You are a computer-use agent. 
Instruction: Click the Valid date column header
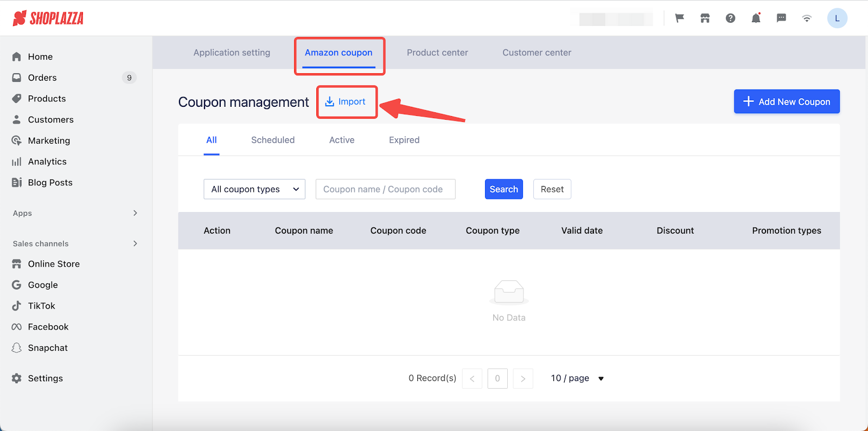tap(582, 230)
